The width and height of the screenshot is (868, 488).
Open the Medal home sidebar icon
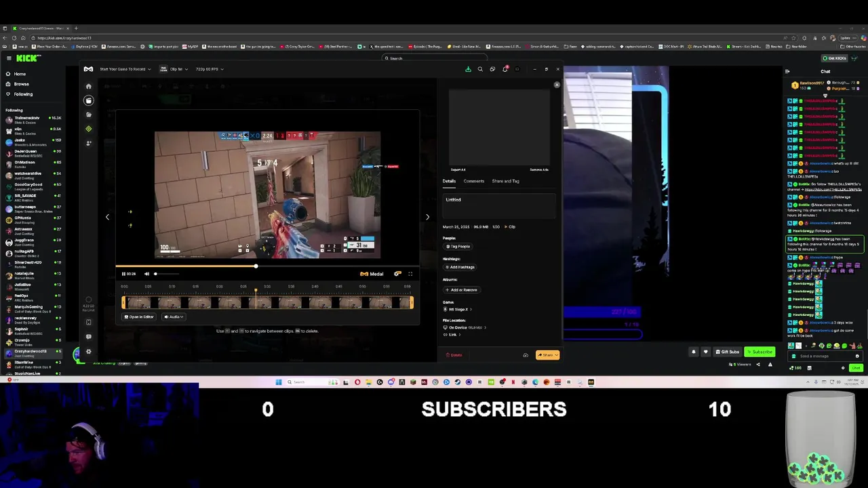[x=88, y=86]
